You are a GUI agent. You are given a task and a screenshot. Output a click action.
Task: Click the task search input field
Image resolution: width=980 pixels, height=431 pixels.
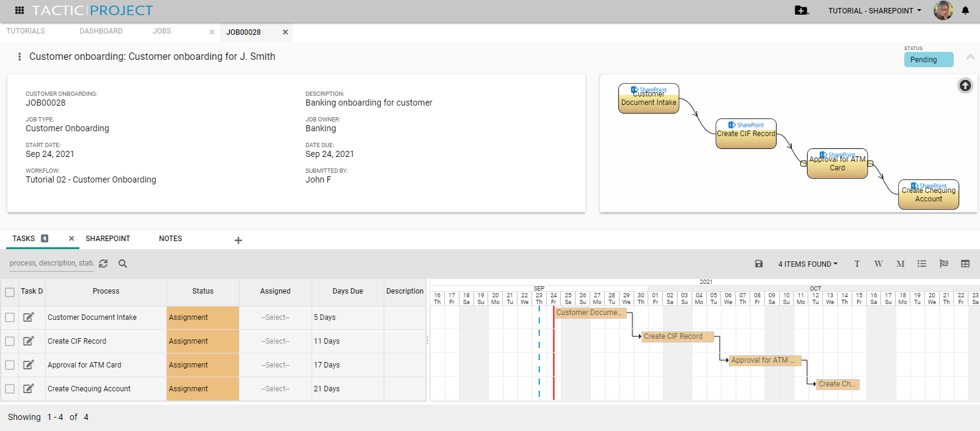pyautogui.click(x=51, y=263)
